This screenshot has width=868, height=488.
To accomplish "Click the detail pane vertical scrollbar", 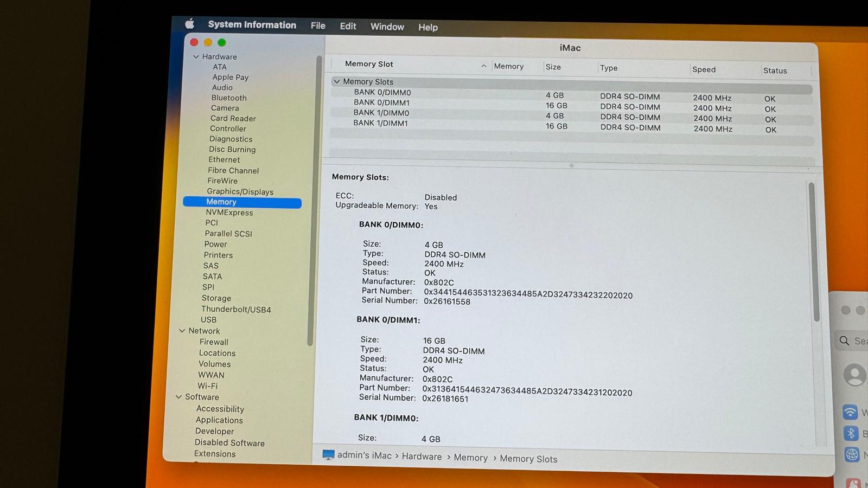I will tap(812, 252).
